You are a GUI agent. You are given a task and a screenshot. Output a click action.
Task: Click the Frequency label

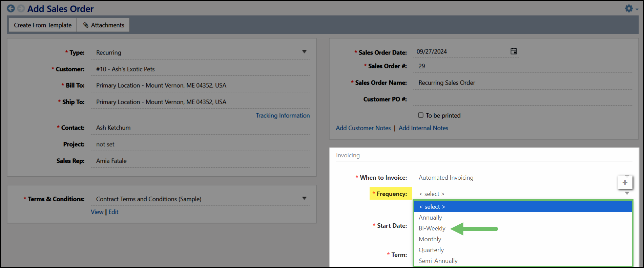(392, 194)
